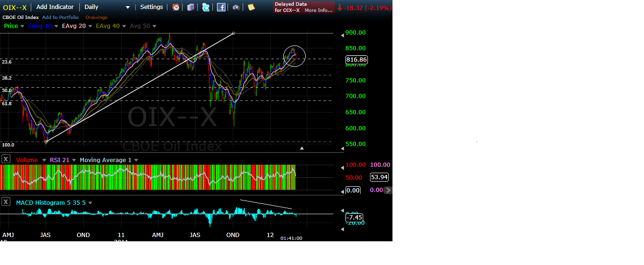Click the scale arrow beside 100.00 in Volume panel
Viewport: 644px width, 265px height.
click(343, 167)
